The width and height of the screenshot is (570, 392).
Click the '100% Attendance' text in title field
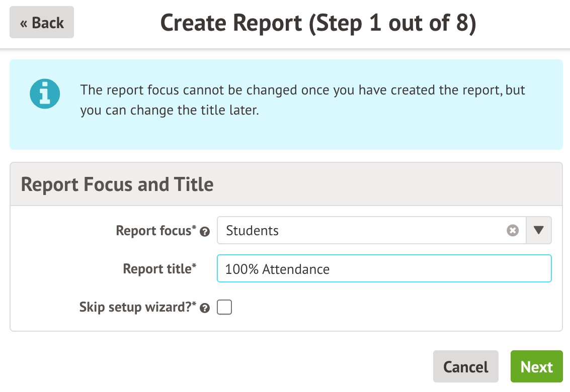click(x=278, y=269)
